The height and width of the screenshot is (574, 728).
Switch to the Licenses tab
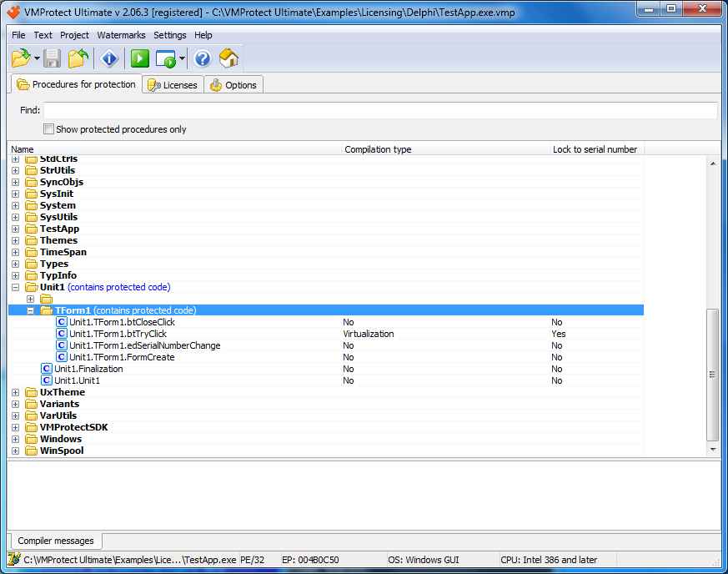pos(173,85)
